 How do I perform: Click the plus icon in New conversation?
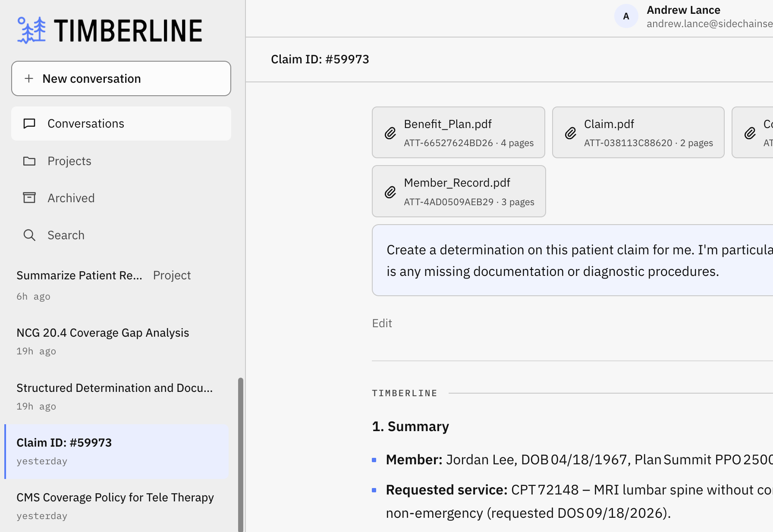click(29, 78)
